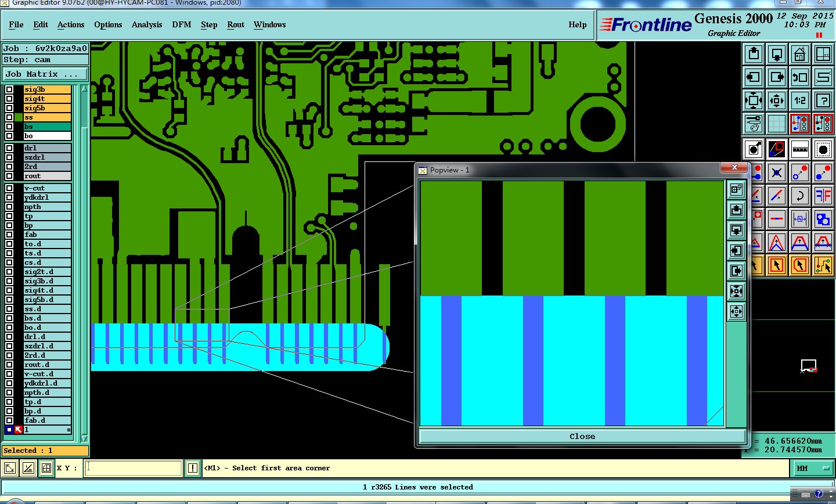Click layer list scrollbar down arrow
Image resolution: width=836 pixels, height=504 pixels.
pos(84,438)
